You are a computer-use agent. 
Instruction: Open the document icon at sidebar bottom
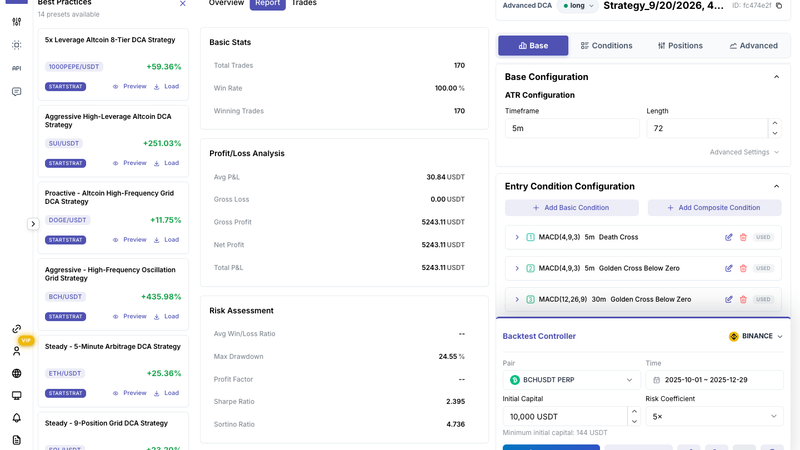click(x=16, y=440)
